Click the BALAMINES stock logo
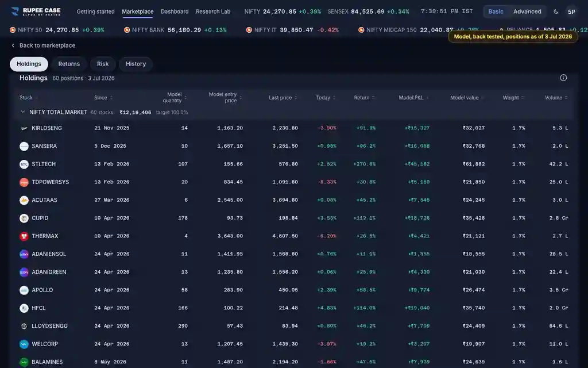This screenshot has width=588, height=368. coord(24,362)
